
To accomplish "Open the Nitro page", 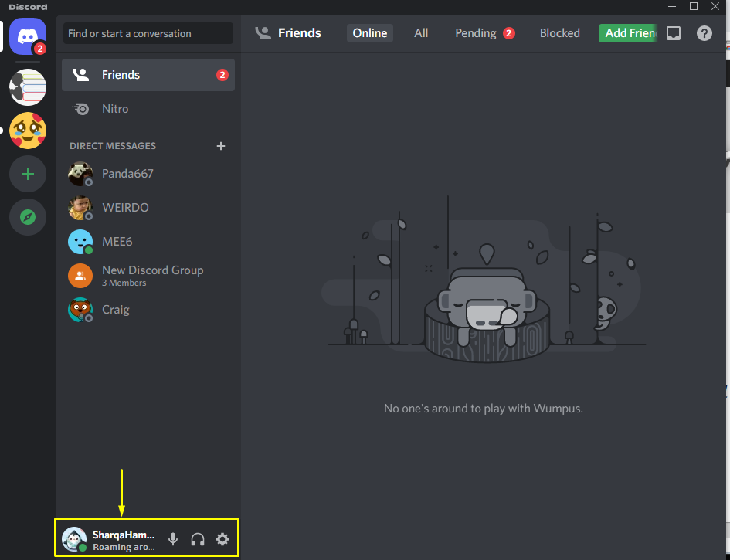I will [x=148, y=109].
